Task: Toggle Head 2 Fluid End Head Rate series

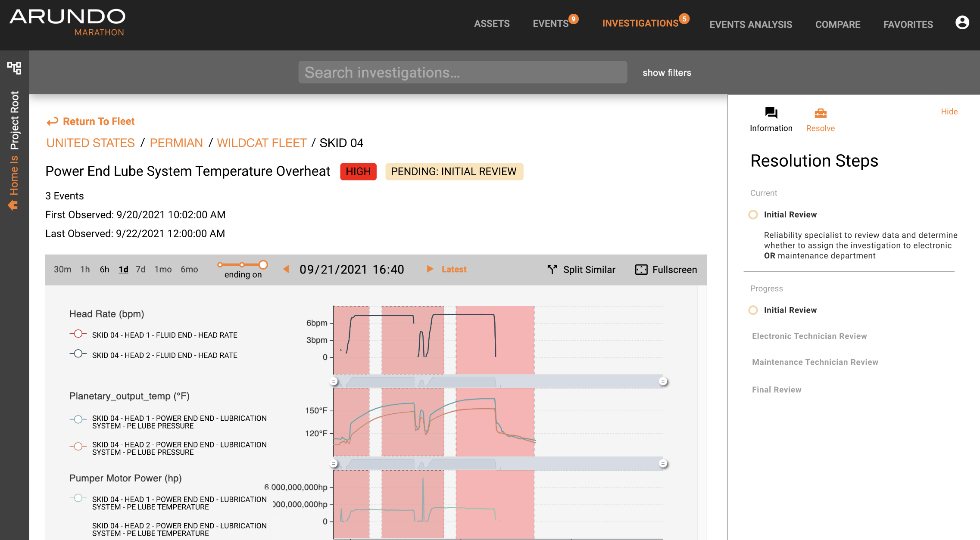Action: point(78,354)
